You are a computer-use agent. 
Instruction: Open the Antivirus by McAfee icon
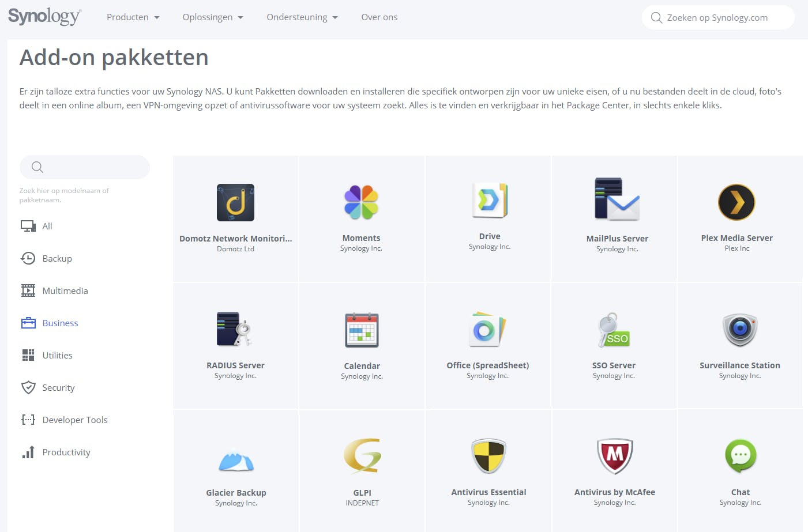click(x=615, y=455)
